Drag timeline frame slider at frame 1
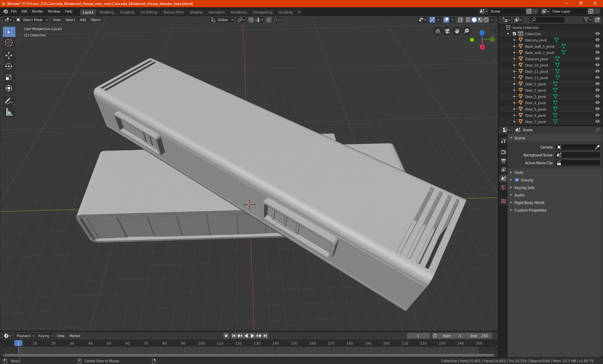The height and width of the screenshot is (364, 603). (18, 343)
